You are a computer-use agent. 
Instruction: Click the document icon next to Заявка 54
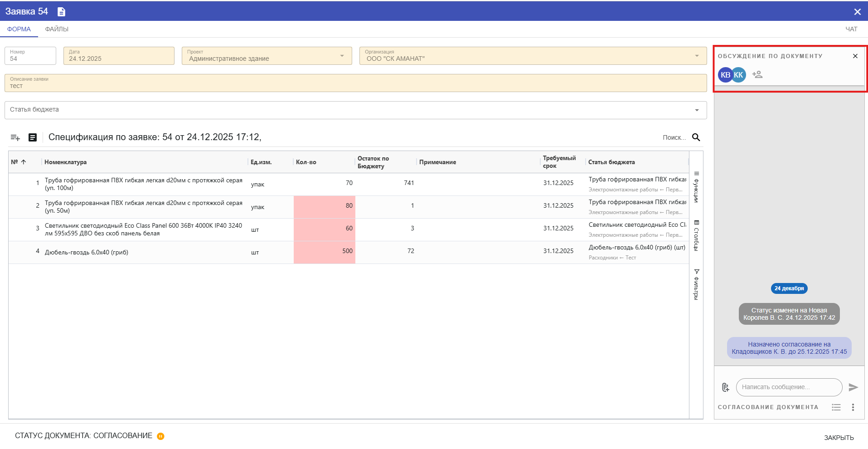pos(61,12)
